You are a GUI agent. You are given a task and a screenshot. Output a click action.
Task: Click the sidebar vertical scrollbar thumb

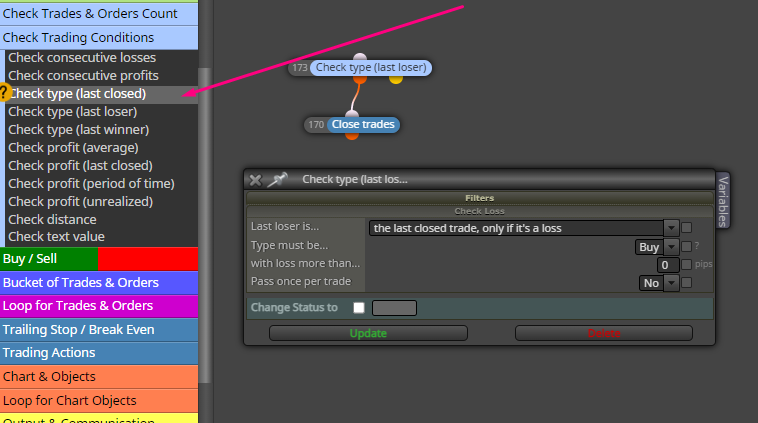point(205,225)
